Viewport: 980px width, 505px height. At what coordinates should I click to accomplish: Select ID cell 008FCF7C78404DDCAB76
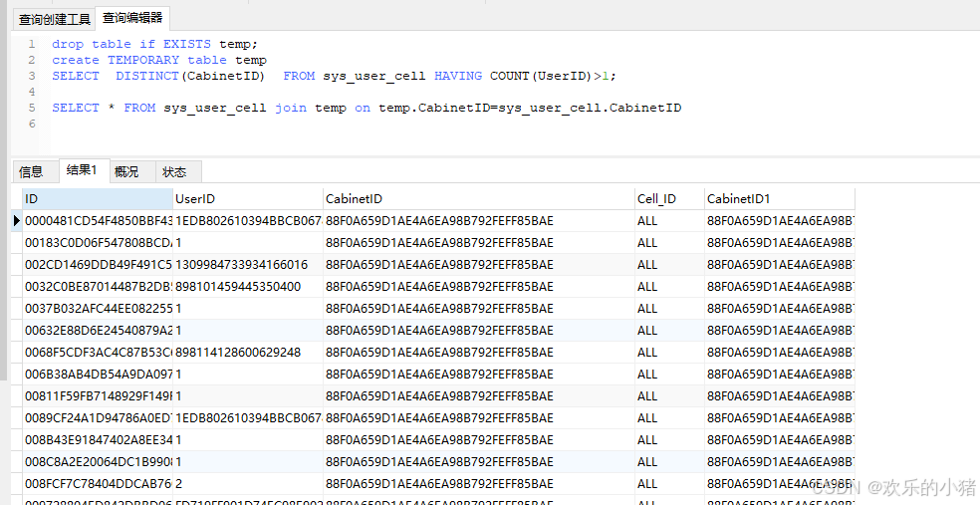98,484
